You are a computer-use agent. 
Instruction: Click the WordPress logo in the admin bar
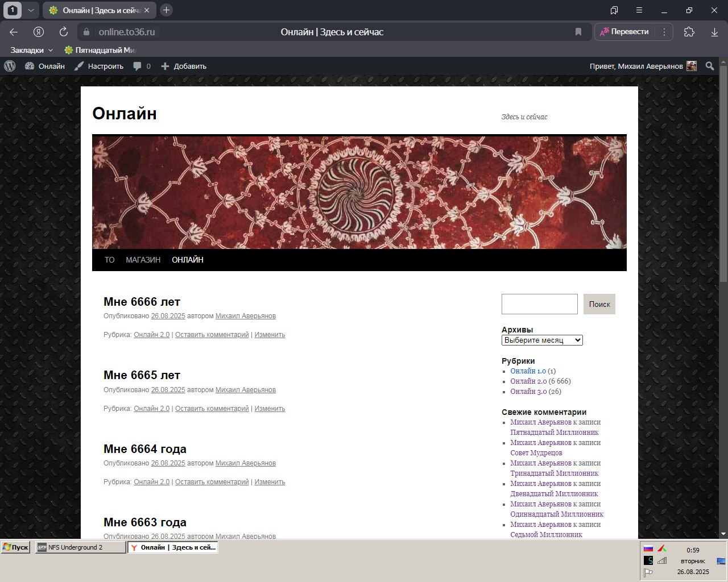10,66
